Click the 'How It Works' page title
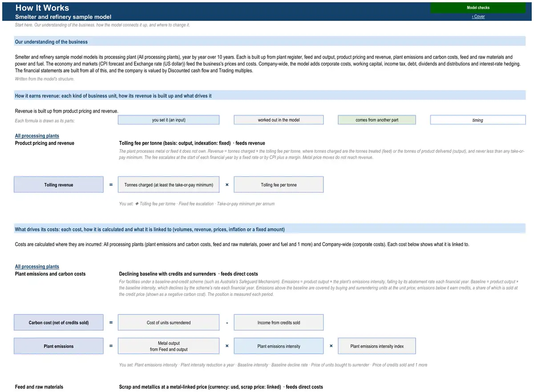The height and width of the screenshot is (392, 534). click(42, 8)
